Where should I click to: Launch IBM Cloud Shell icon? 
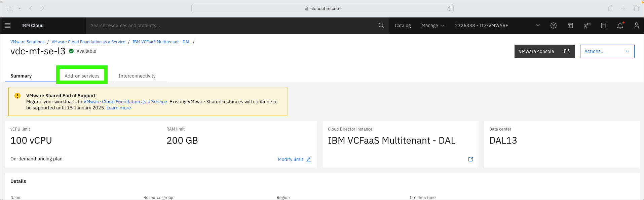point(570,26)
